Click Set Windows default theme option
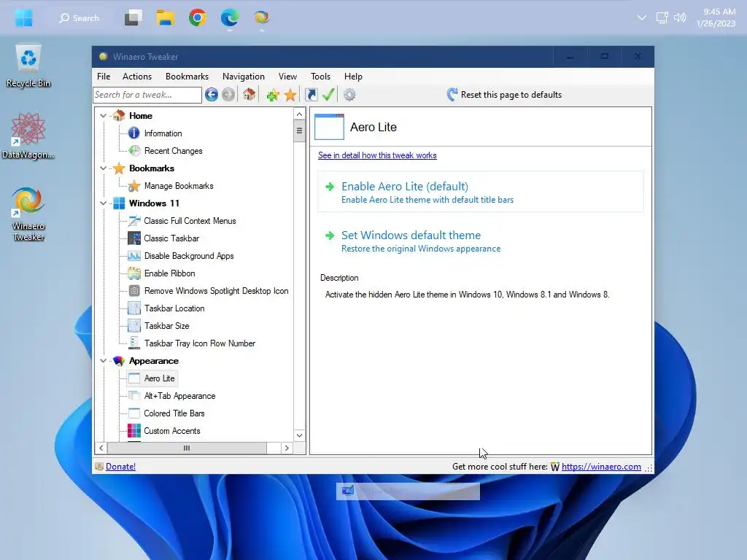The width and height of the screenshot is (747, 560). [481, 241]
